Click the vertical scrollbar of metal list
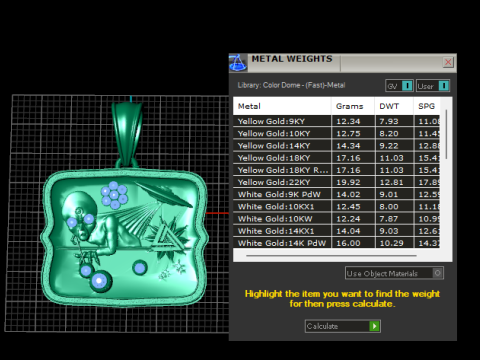 (x=446, y=134)
